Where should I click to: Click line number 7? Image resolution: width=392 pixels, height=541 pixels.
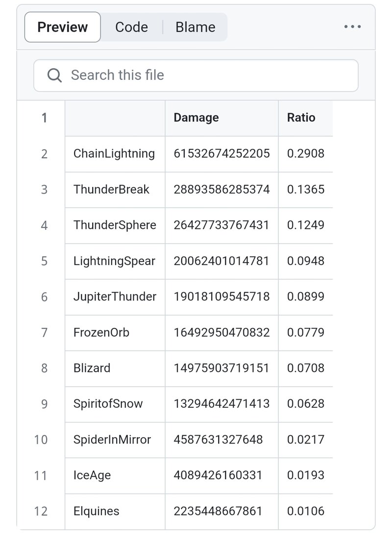coord(44,333)
